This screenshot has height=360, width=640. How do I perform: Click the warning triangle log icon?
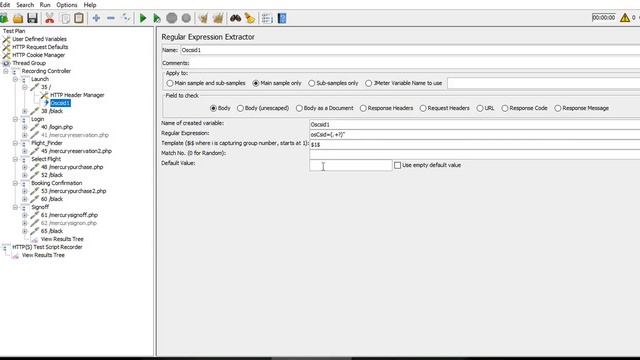[624, 18]
